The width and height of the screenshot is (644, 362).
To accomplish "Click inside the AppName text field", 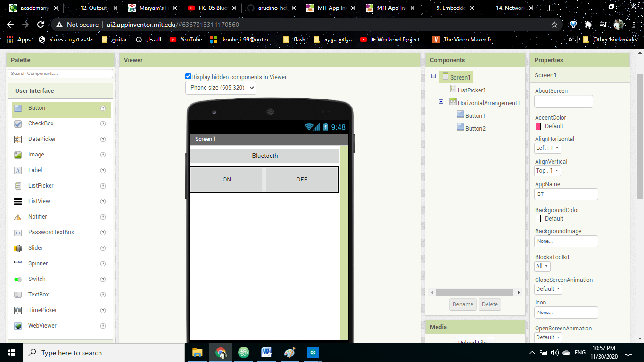I will (566, 194).
